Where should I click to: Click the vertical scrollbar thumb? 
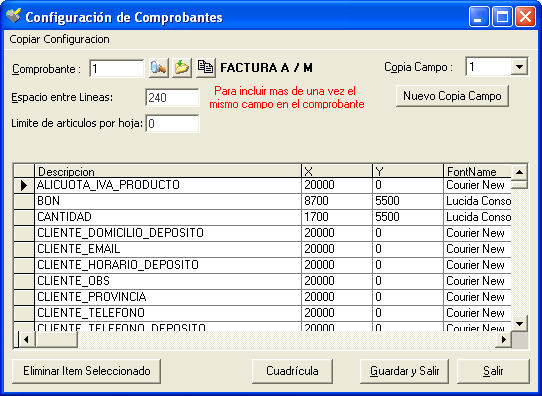519,184
